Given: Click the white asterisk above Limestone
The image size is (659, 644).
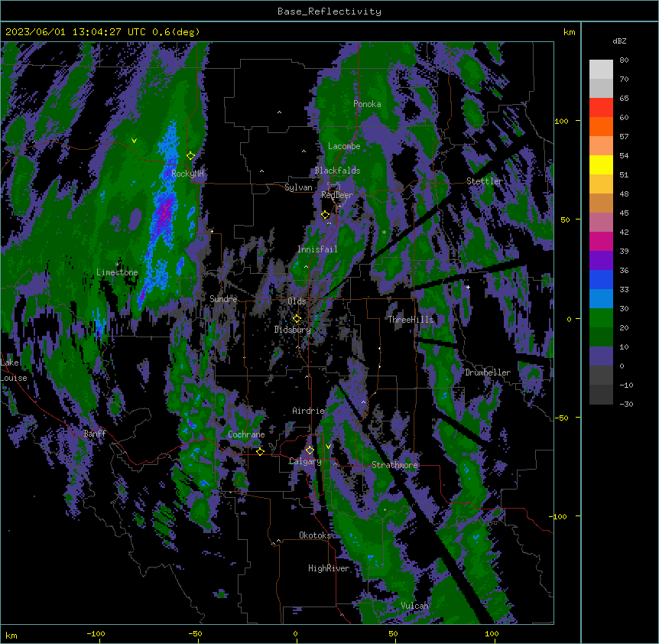Looking at the screenshot, I should tap(117, 265).
